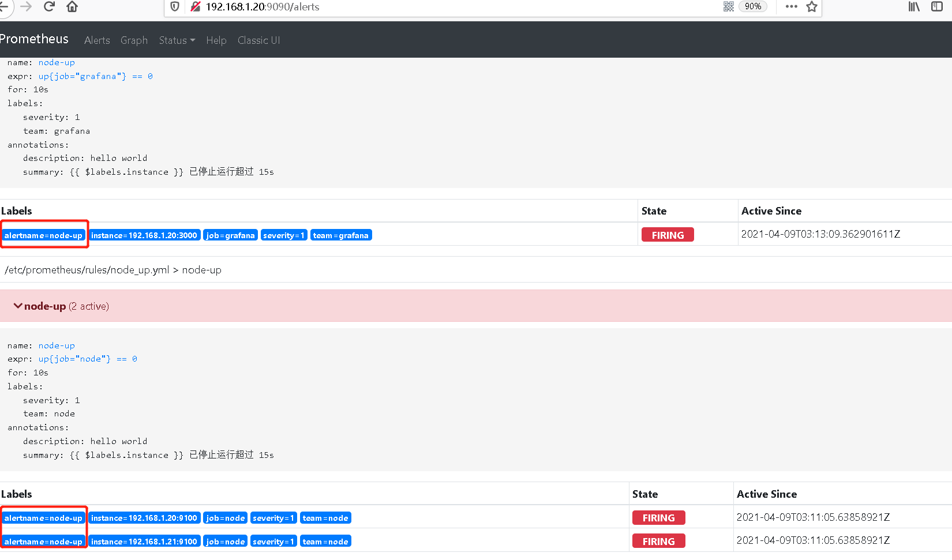Open the browser library icon
Image resolution: width=952 pixels, height=560 pixels.
[913, 7]
